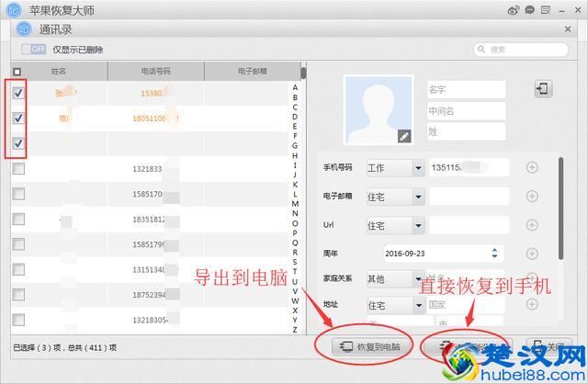Click the contact avatar placeholder image
The width and height of the screenshot is (588, 384).
pyautogui.click(x=379, y=110)
